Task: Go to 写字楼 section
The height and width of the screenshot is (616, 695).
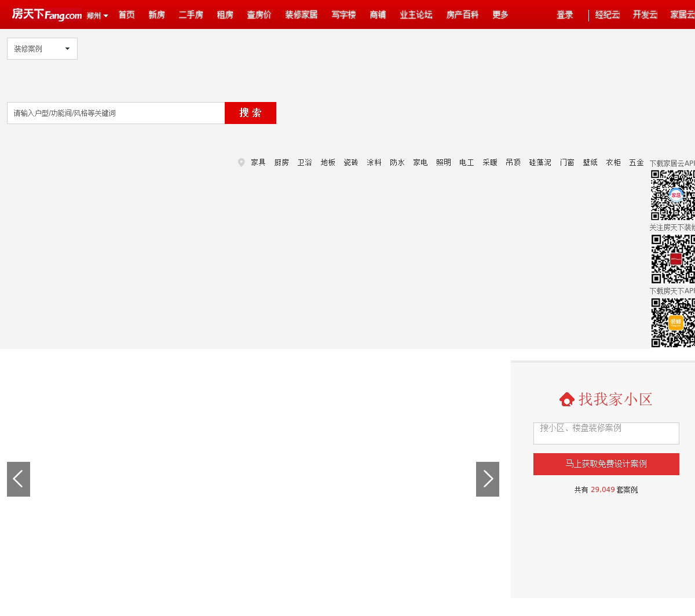Action: coord(344,14)
